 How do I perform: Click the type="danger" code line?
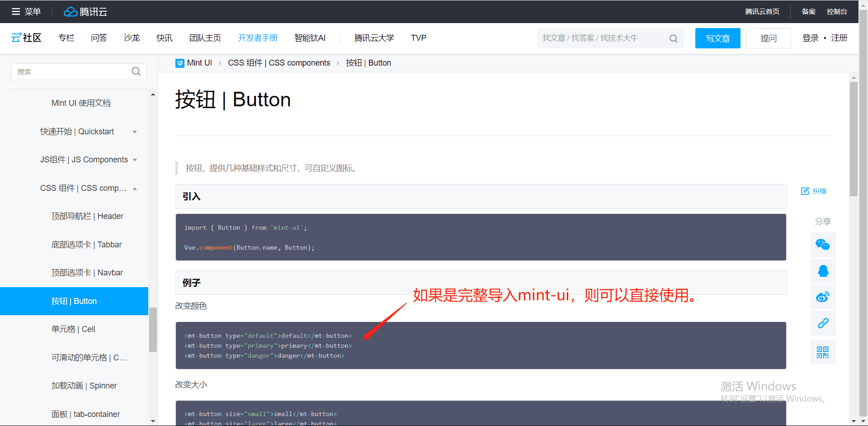(264, 356)
